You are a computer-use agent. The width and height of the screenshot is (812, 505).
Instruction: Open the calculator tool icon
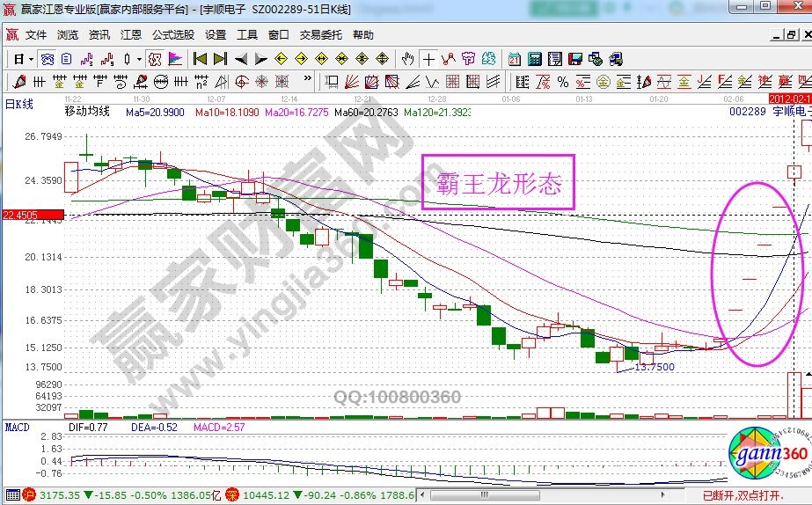pos(534,59)
